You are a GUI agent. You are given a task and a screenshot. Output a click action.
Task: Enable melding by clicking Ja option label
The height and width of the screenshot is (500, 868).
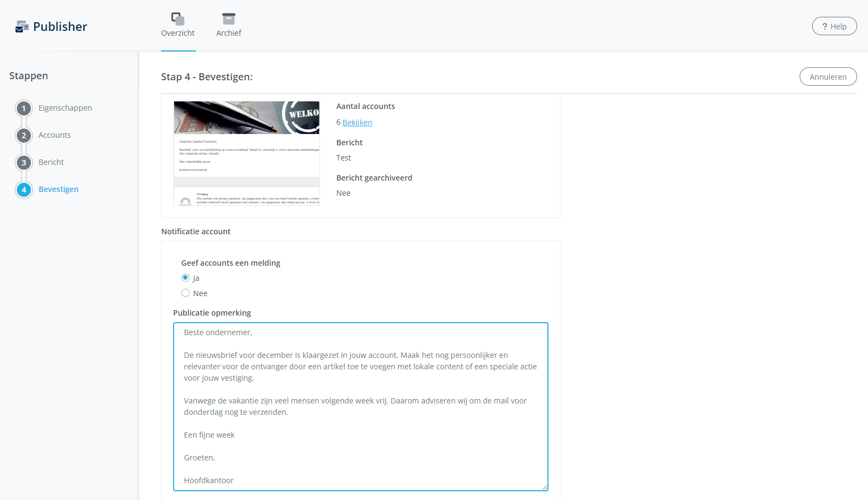tap(196, 278)
